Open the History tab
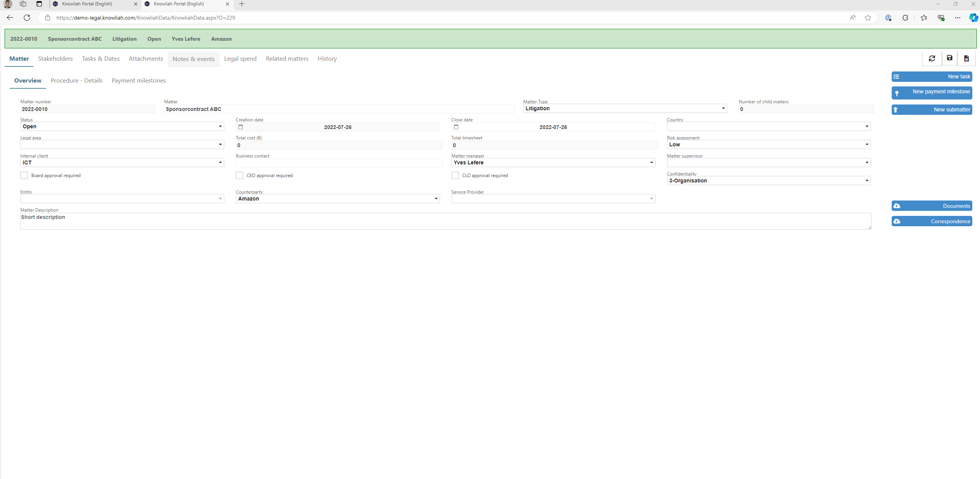The width and height of the screenshot is (980, 479). pos(327,58)
